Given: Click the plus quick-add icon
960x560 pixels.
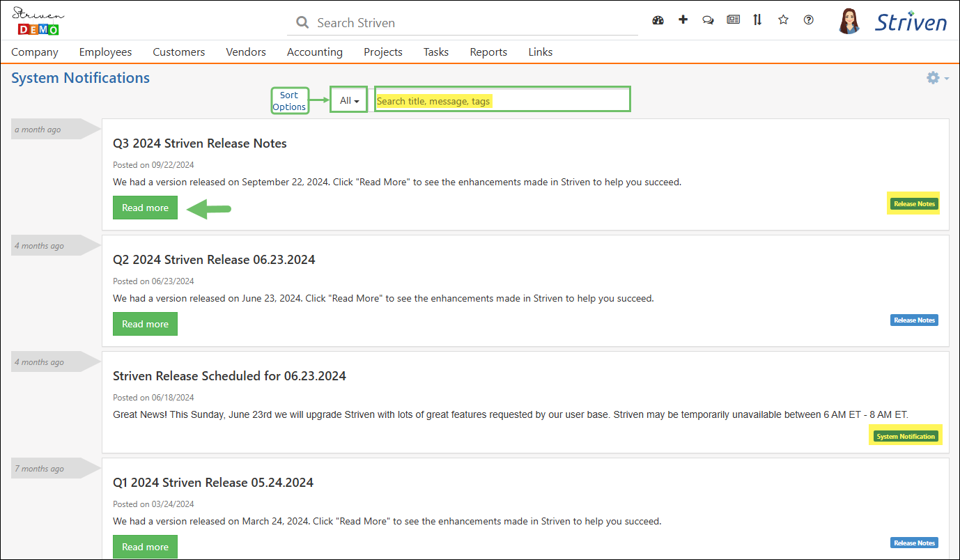Looking at the screenshot, I should 683,20.
